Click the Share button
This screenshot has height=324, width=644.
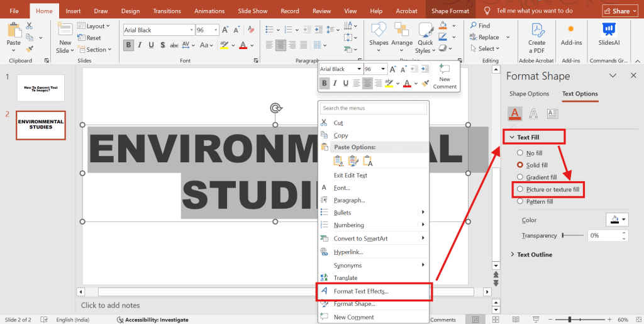coord(620,11)
